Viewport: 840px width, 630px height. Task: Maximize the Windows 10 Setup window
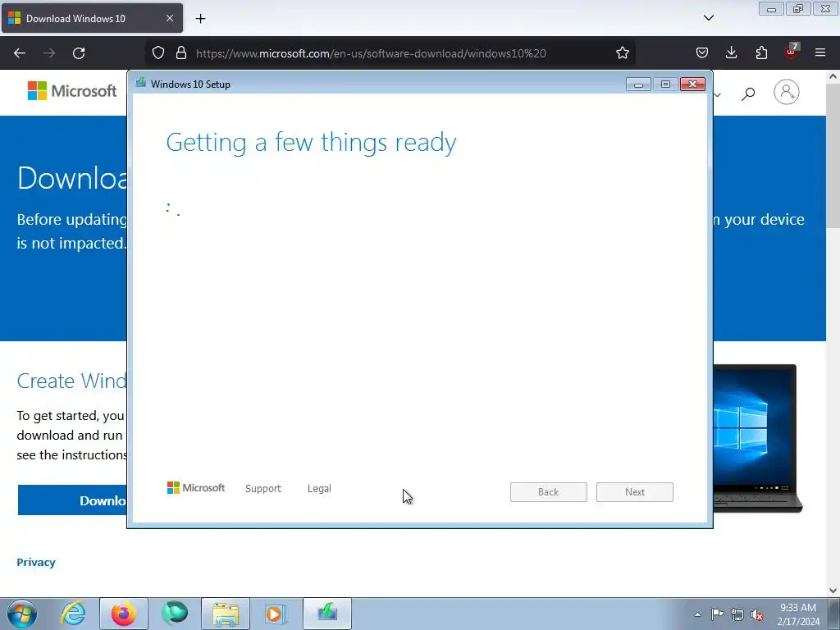(665, 84)
